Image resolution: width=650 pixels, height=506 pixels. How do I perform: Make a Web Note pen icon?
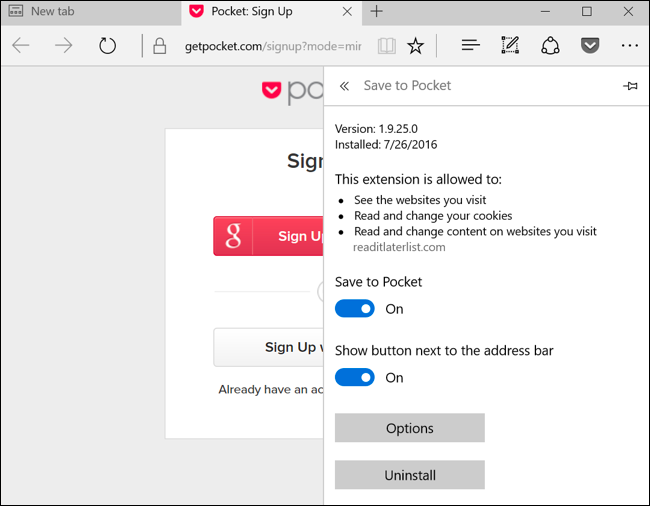(510, 45)
